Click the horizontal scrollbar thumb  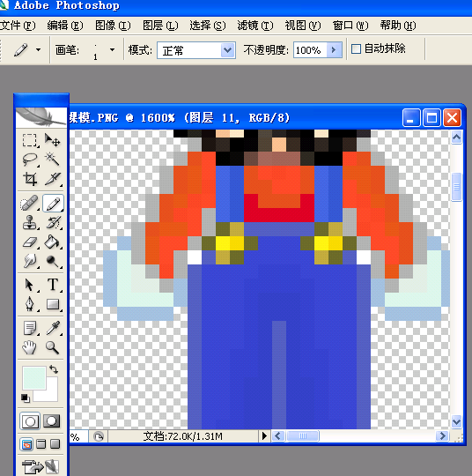303,436
